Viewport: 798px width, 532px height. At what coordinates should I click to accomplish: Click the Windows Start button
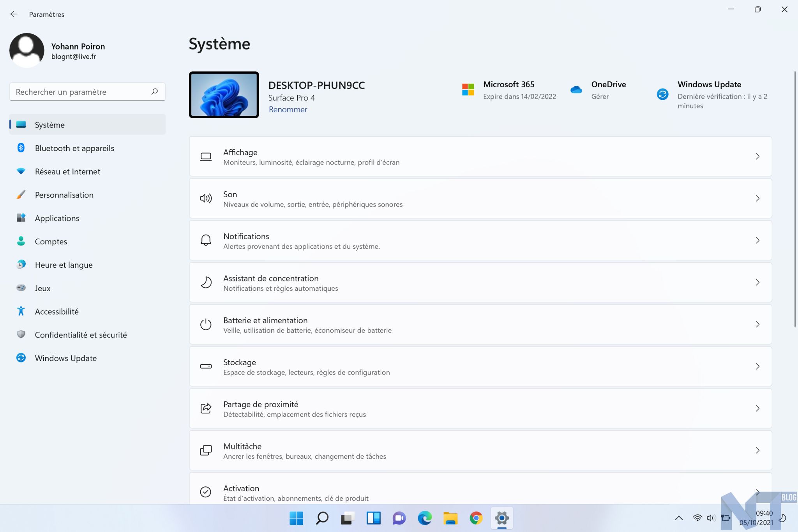(296, 518)
